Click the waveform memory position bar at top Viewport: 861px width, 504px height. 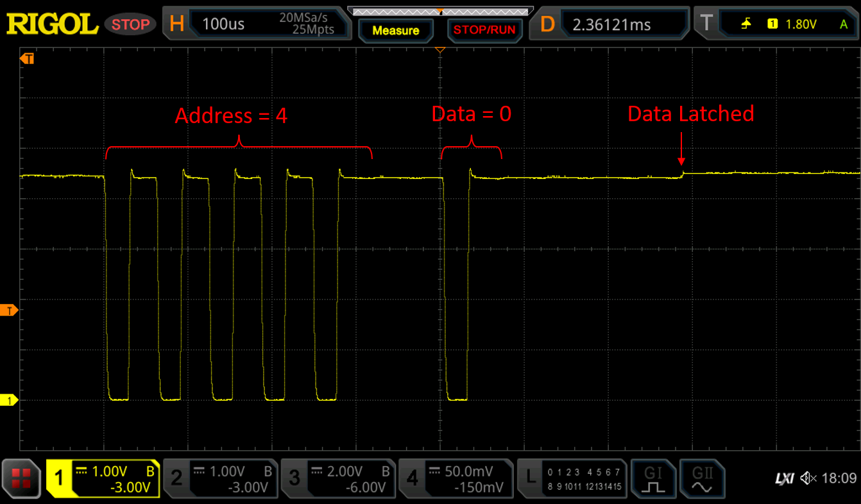(440, 11)
